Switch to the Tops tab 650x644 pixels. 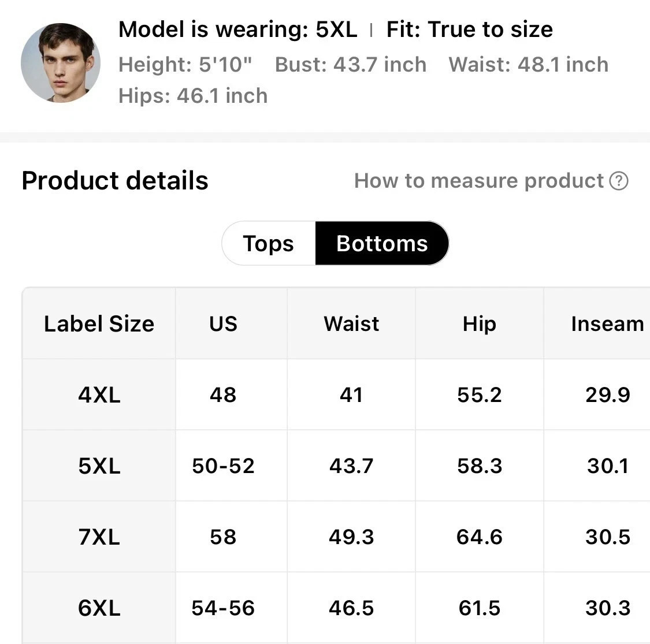point(269,243)
